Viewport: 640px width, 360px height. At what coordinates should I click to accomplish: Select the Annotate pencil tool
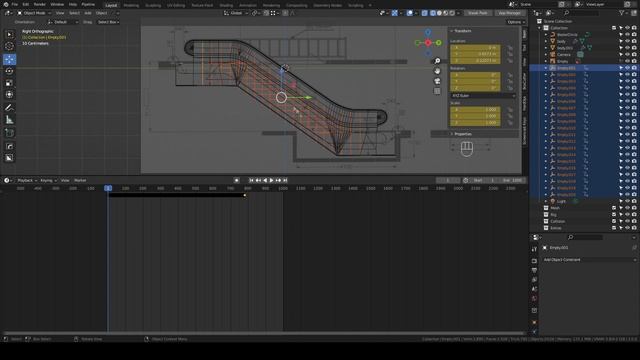9,108
